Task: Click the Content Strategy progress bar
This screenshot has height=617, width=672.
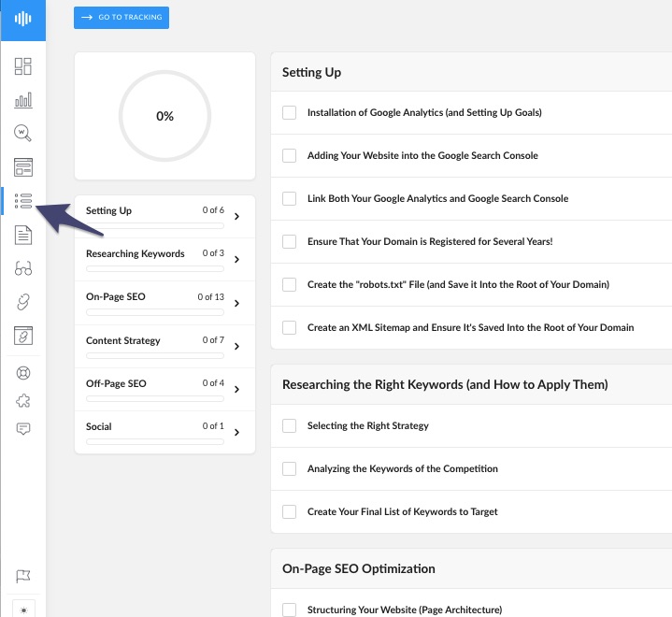Action: point(155,355)
